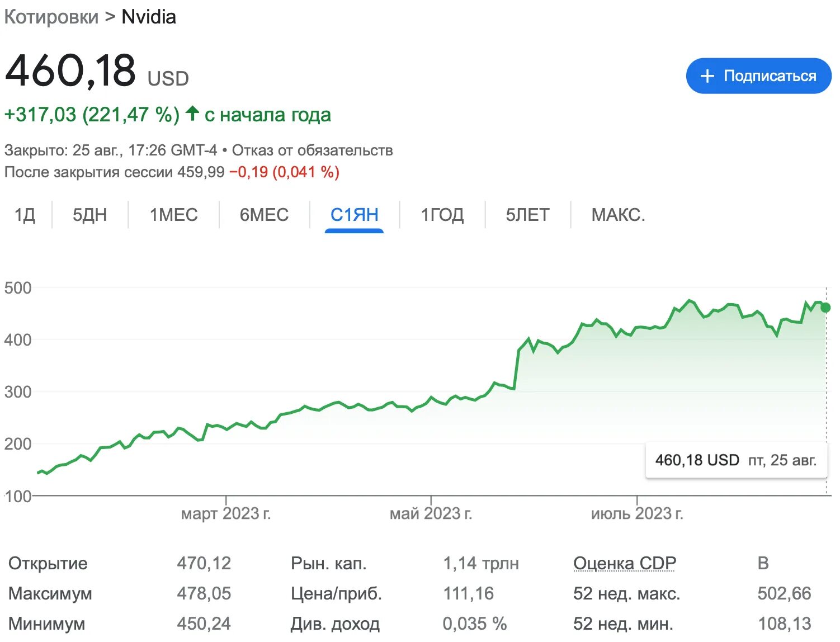Click the plus icon in Подписаться button
The image size is (840, 642).
707,76
